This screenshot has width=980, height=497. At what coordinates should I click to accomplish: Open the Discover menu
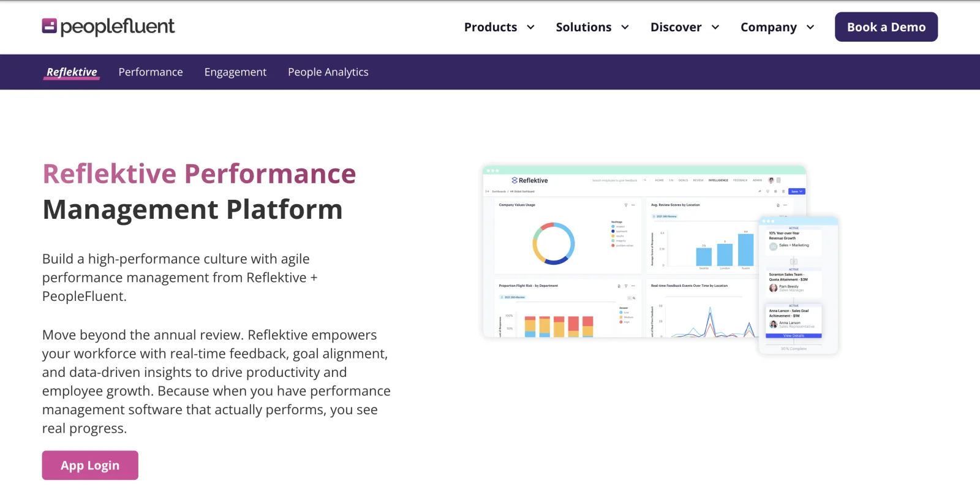click(676, 27)
